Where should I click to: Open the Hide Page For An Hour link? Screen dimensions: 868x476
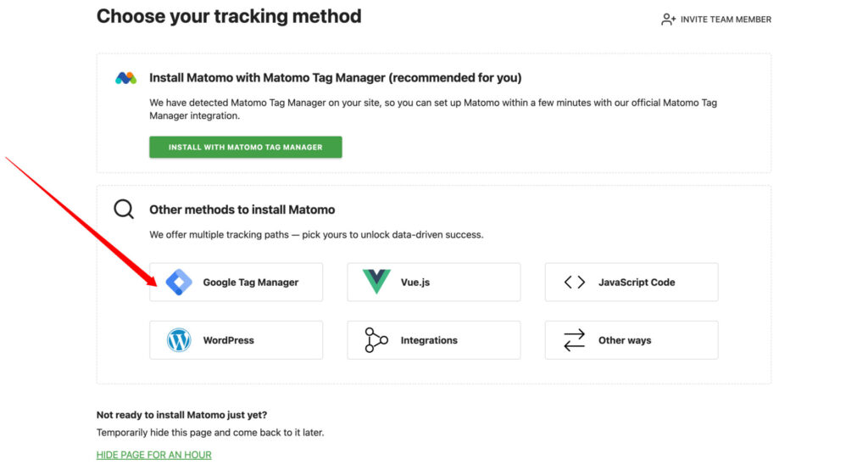153,455
